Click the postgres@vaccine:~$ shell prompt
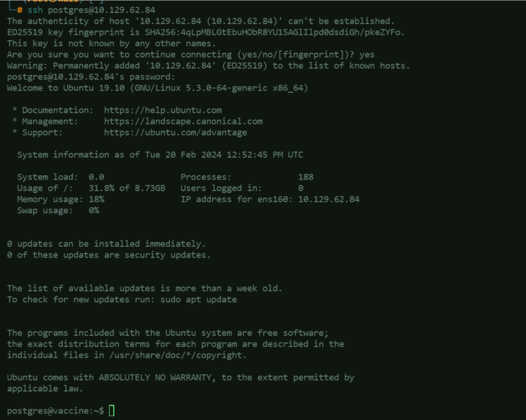 click(x=55, y=410)
